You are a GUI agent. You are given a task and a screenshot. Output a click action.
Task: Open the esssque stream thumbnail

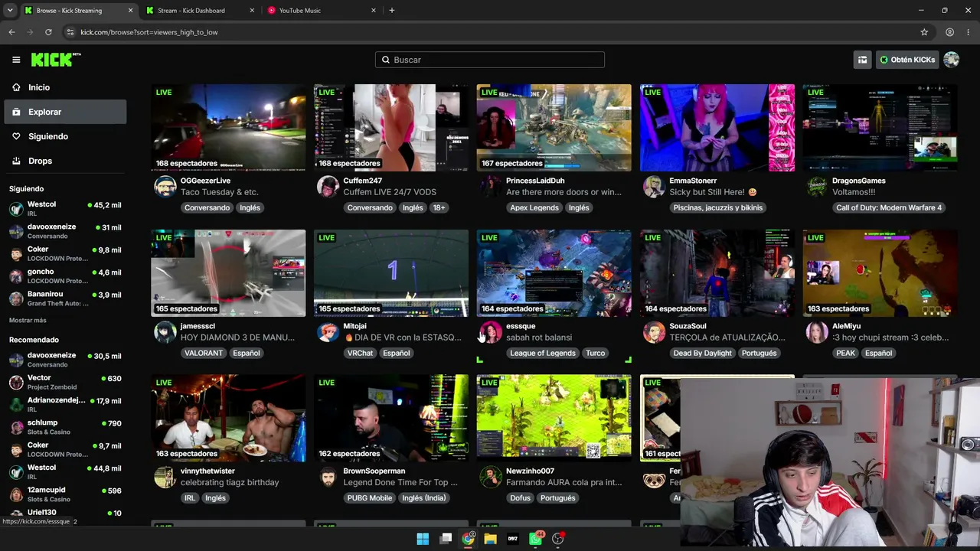554,273
